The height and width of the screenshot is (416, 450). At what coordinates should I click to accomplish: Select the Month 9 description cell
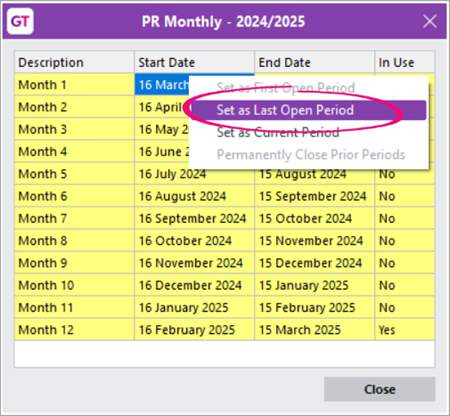[x=74, y=263]
